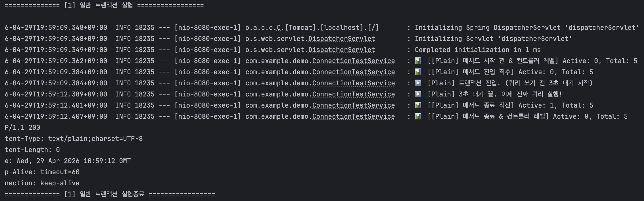This screenshot has height=201, width=644.
Task: Open ConnectionTestService link at timestamp 19:59:12.389
Action: 353,94
